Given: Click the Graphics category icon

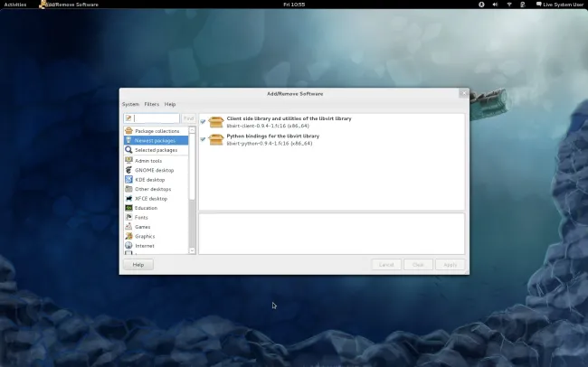Looking at the screenshot, I should point(128,236).
